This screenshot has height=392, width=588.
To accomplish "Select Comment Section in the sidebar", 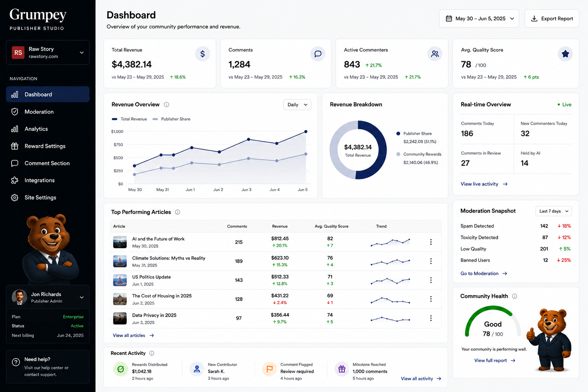I will click(x=48, y=163).
